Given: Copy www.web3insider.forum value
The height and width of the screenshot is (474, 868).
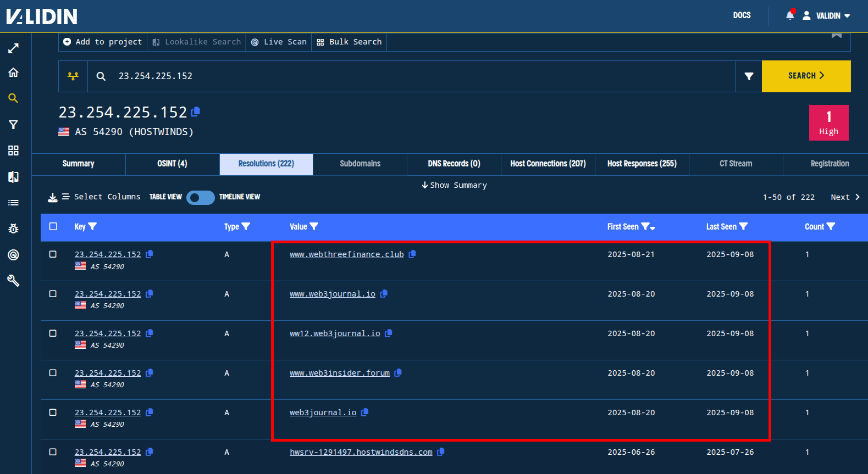Looking at the screenshot, I should 398,373.
